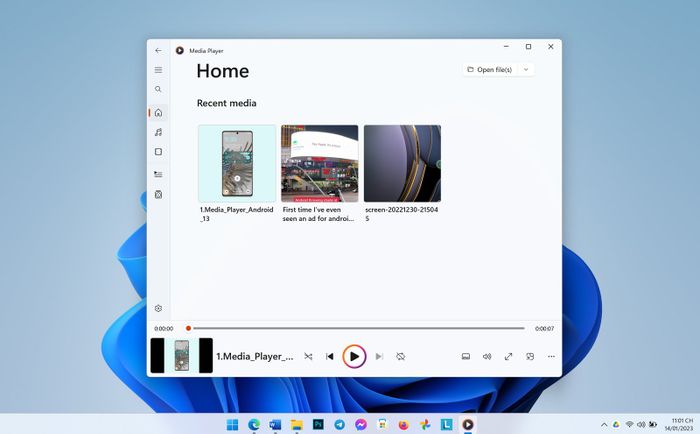The image size is (700, 434).
Task: Click the search icon in the sidebar
Action: [x=158, y=89]
